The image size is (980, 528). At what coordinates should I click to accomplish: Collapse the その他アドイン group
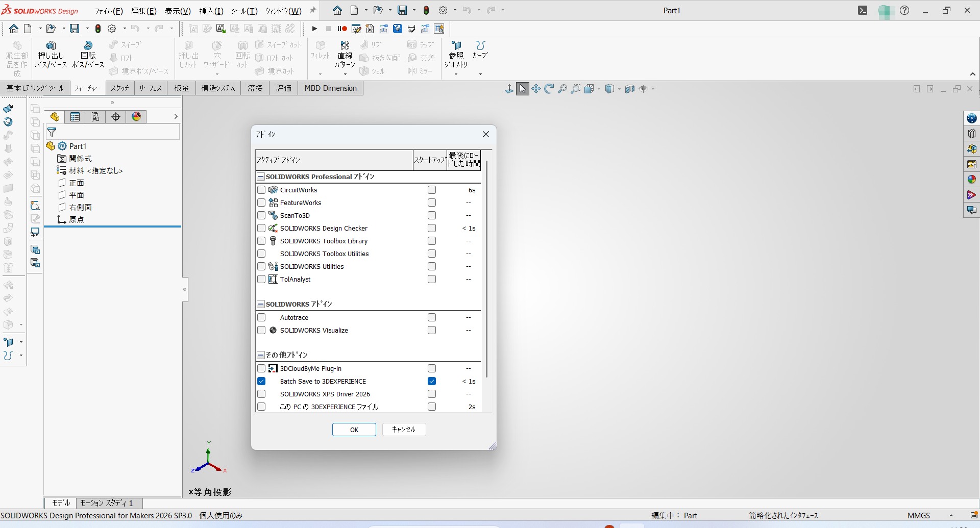(261, 355)
